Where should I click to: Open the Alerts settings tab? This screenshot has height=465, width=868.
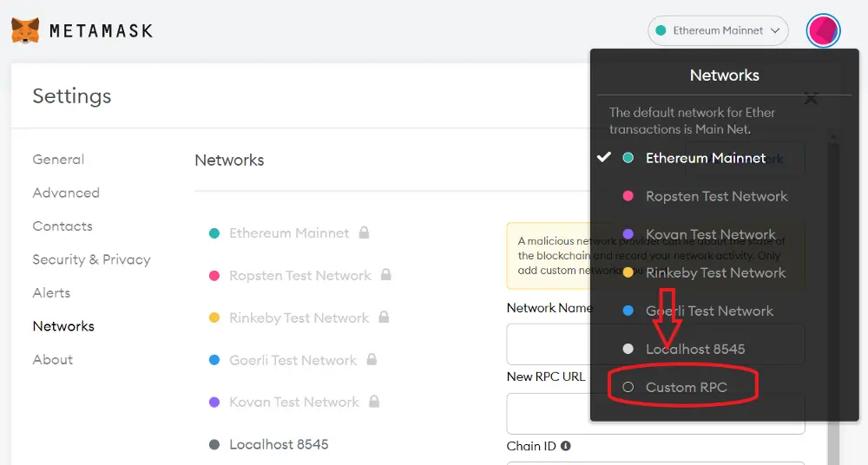51,293
